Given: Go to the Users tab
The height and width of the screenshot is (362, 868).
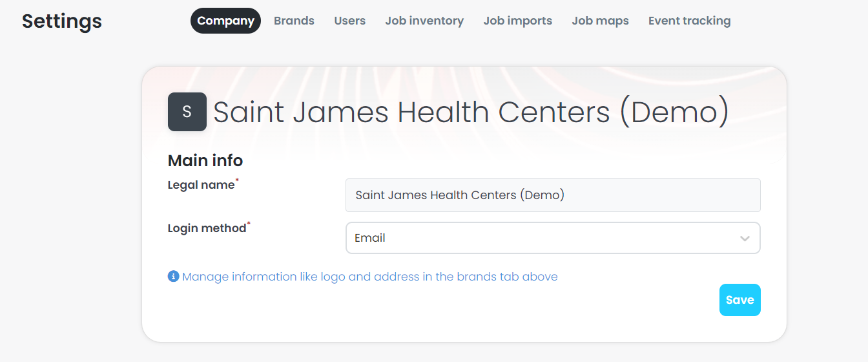Looking at the screenshot, I should [349, 21].
